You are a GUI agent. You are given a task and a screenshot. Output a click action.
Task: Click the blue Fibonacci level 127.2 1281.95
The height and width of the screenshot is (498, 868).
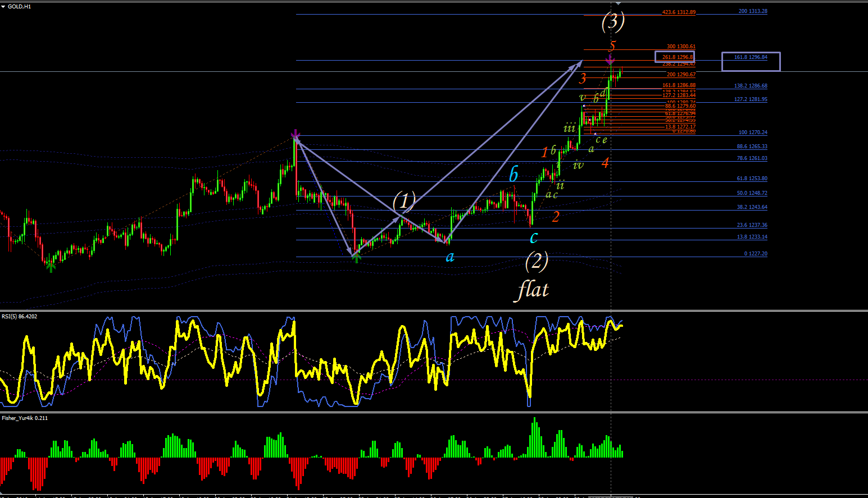tap(751, 99)
